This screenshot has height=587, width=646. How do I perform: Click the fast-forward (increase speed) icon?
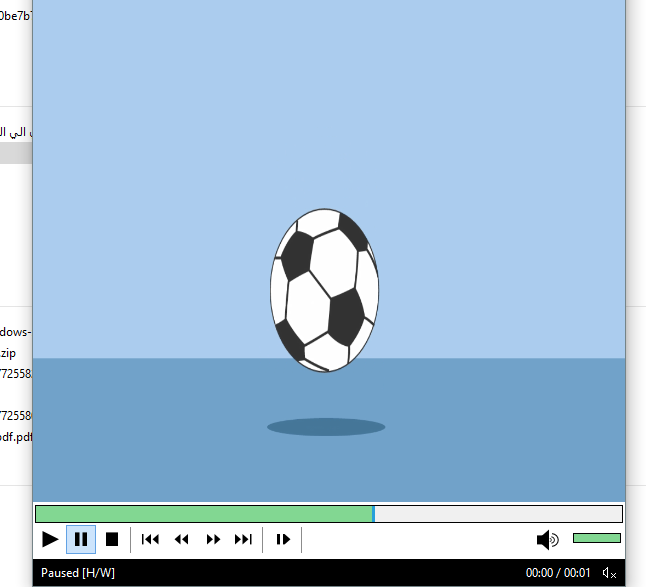point(213,540)
